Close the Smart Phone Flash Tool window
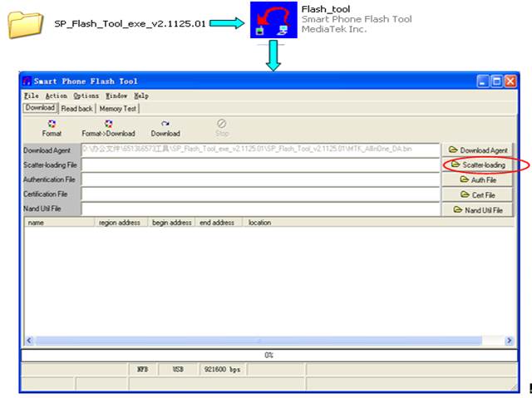Viewport: 532px width, 398px height. pos(510,81)
